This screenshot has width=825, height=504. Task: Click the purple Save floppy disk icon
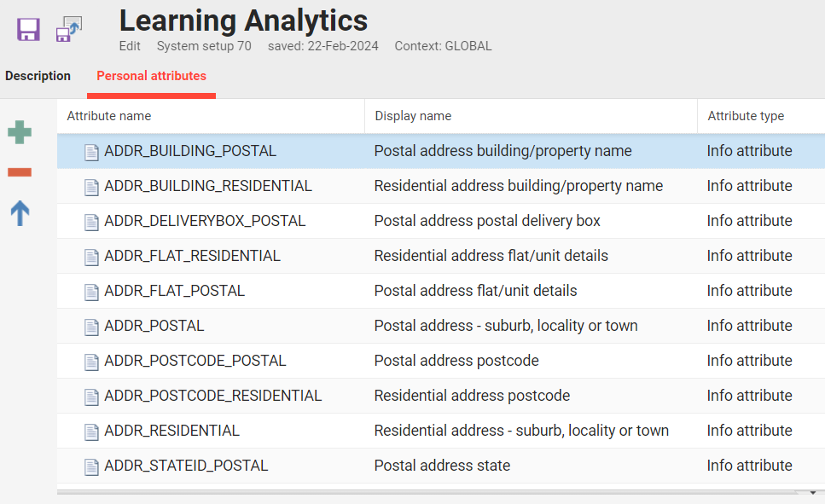pyautogui.click(x=28, y=29)
